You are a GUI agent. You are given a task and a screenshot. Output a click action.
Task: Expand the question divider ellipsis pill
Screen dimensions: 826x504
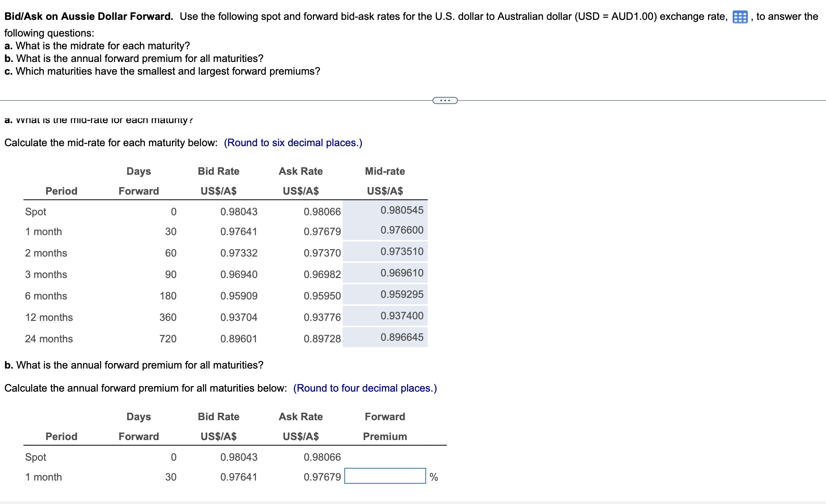click(x=445, y=100)
